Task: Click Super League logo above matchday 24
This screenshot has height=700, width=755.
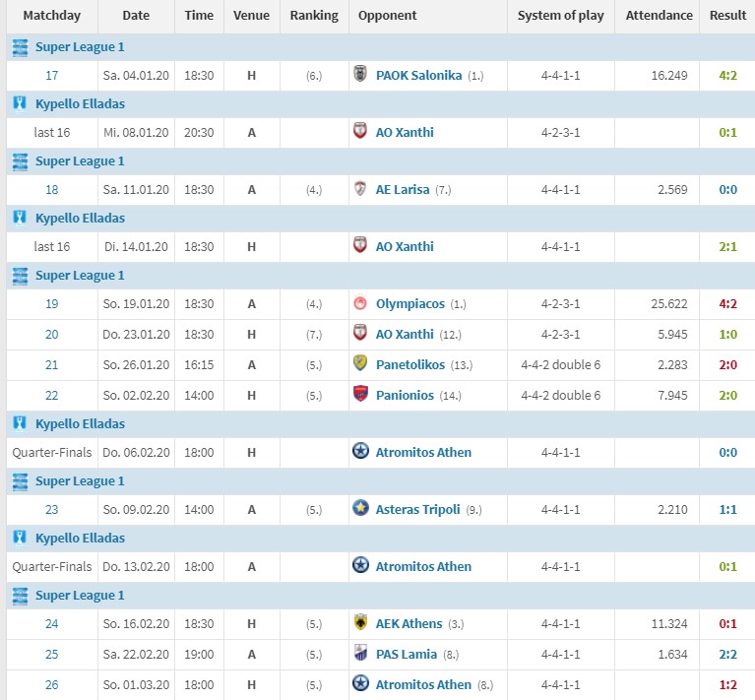Action: pyautogui.click(x=20, y=595)
